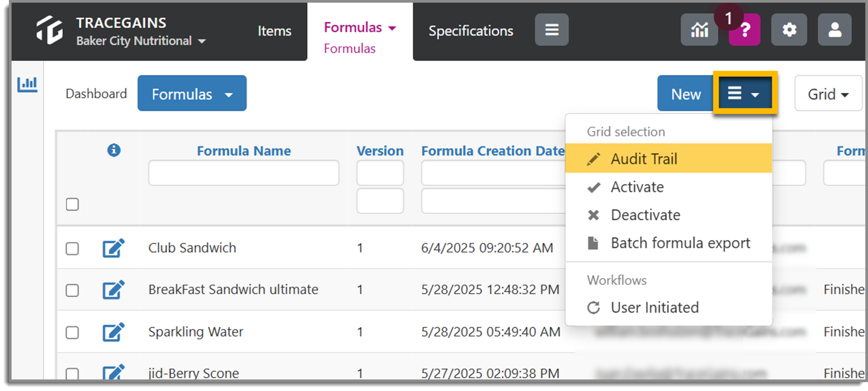Click the info icon in grid header
The height and width of the screenshot is (391, 868).
tap(114, 150)
